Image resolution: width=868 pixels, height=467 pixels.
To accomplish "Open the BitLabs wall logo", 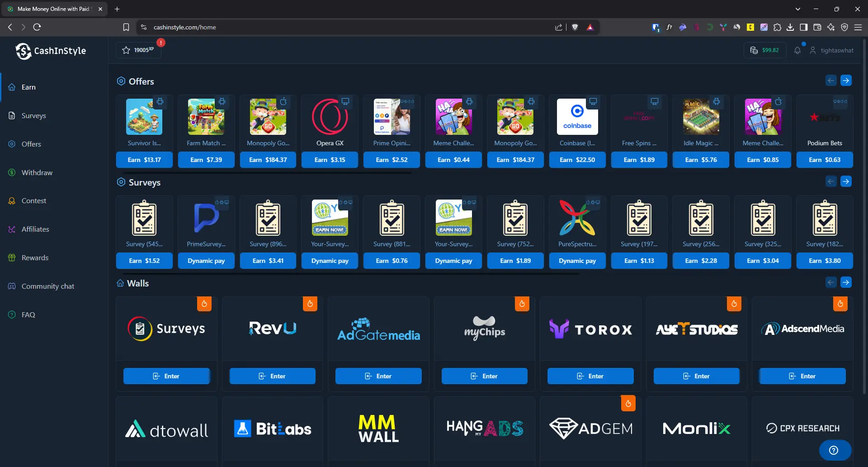I will tap(273, 429).
